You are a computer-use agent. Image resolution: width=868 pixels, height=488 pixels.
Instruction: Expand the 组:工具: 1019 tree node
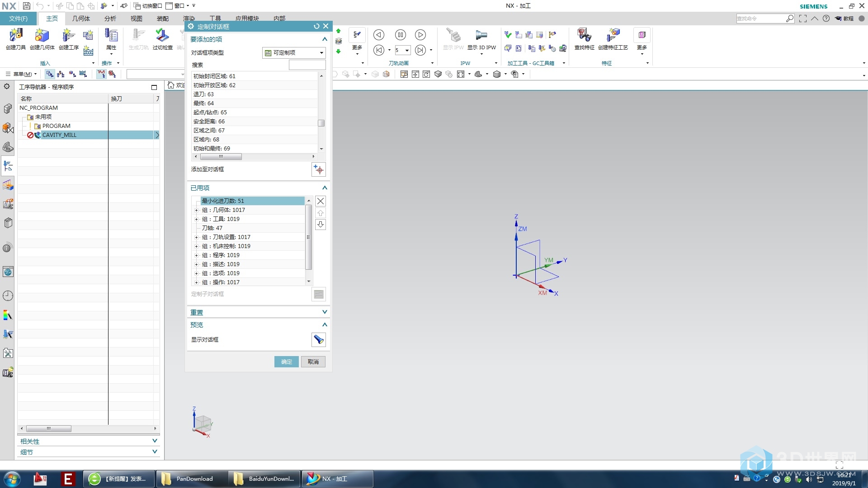click(x=196, y=219)
